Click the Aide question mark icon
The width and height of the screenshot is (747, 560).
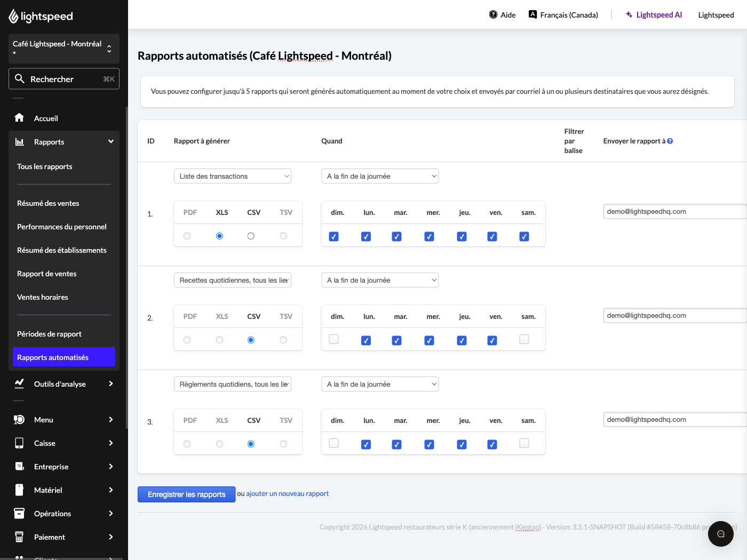(494, 14)
